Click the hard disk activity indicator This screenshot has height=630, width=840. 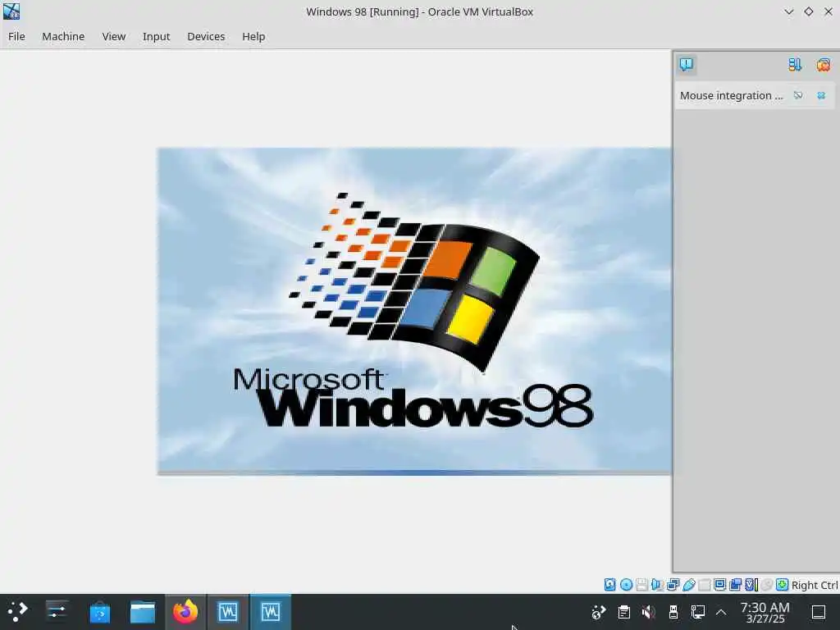609,584
